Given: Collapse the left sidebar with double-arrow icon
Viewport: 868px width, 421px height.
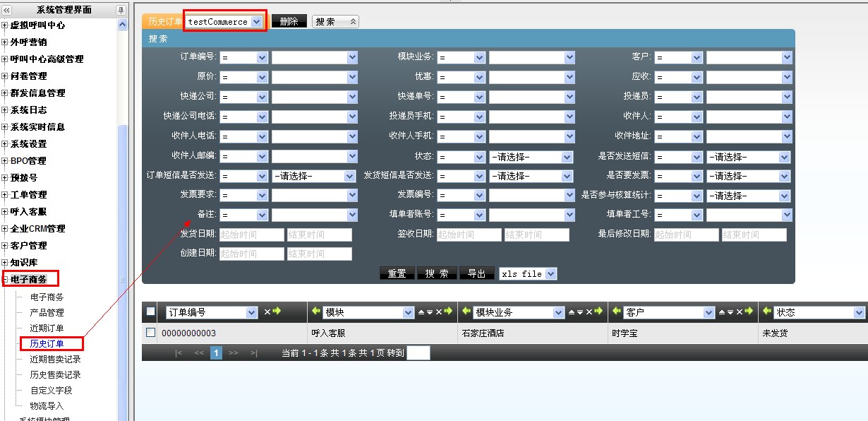Looking at the screenshot, I should [7, 10].
